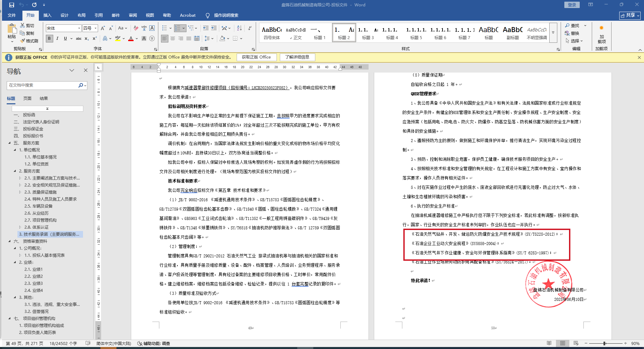644x349 pixels.
Task: Toggle Bold formatting
Action: click(x=50, y=38)
